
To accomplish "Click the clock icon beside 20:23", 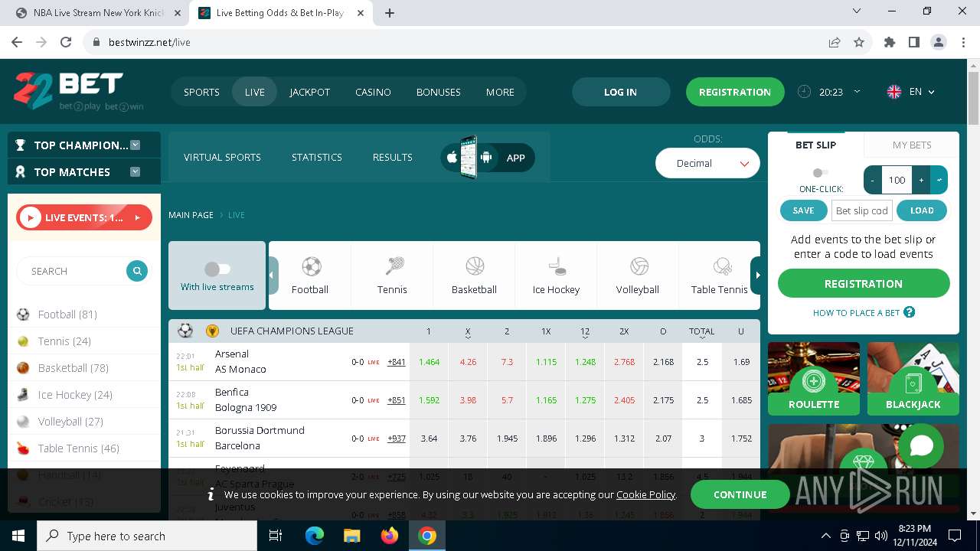I will tap(804, 91).
